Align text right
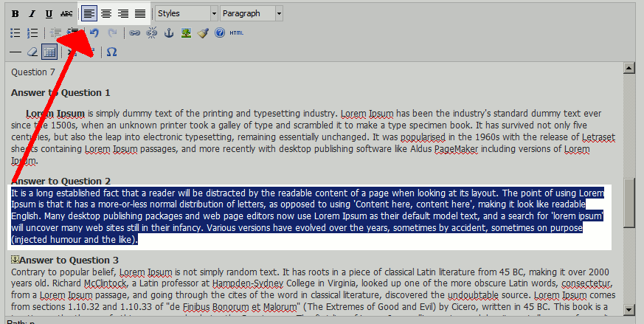The width and height of the screenshot is (644, 324). [x=122, y=14]
